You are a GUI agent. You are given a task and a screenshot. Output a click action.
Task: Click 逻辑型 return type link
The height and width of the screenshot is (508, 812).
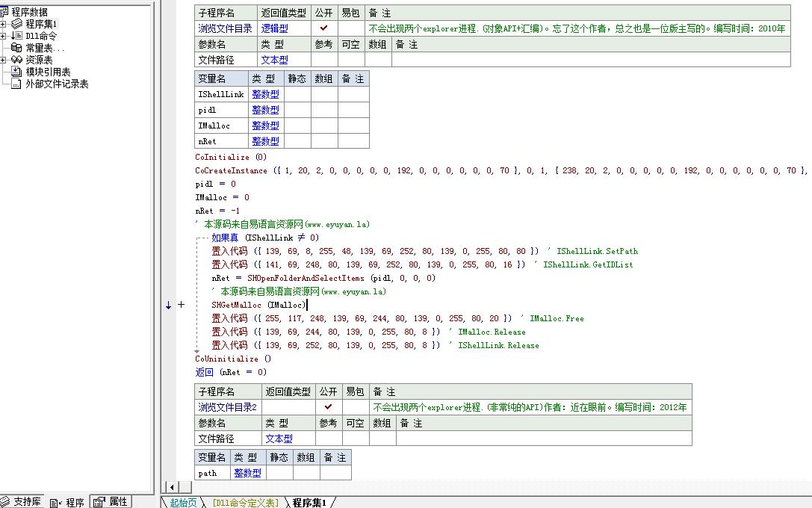tap(274, 28)
